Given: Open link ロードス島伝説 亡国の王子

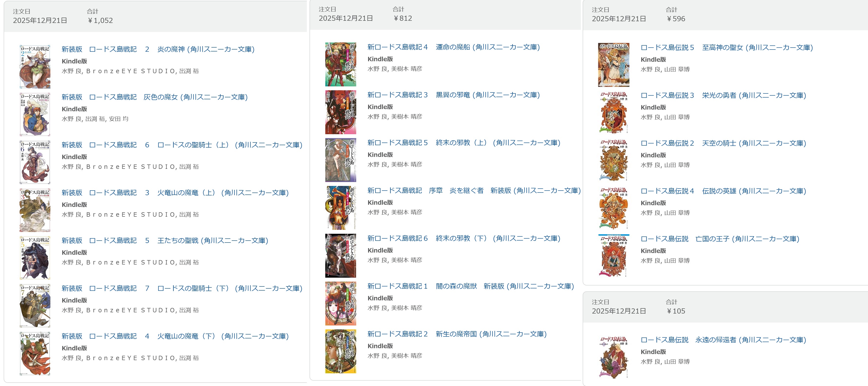Looking at the screenshot, I should (720, 239).
